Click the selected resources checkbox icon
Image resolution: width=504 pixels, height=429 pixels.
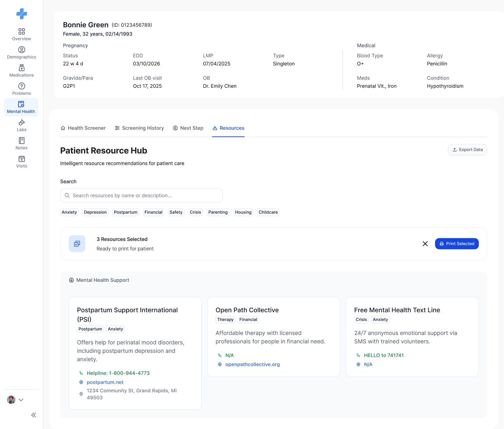(x=77, y=244)
